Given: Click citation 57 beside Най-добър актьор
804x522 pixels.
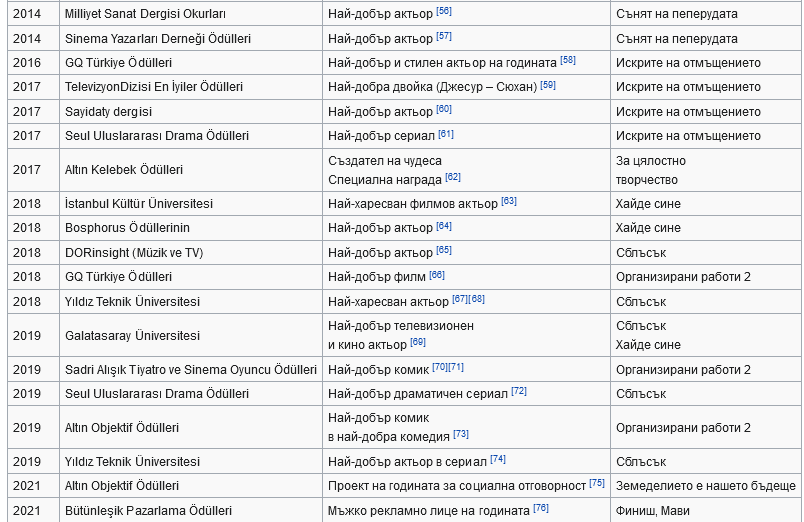Looking at the screenshot, I should tap(444, 36).
